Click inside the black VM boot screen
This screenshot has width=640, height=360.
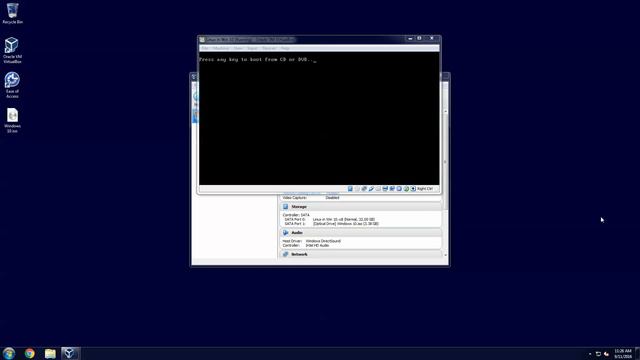(319, 118)
